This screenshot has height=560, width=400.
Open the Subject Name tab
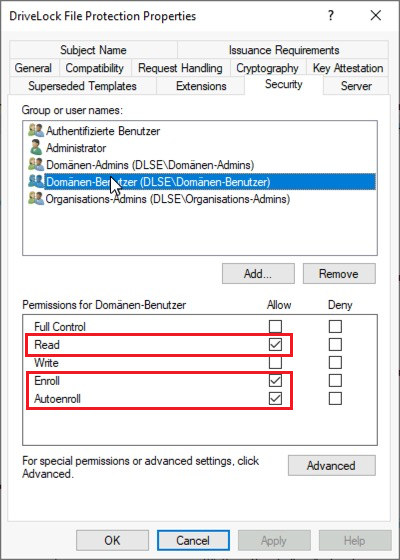pos(93,50)
